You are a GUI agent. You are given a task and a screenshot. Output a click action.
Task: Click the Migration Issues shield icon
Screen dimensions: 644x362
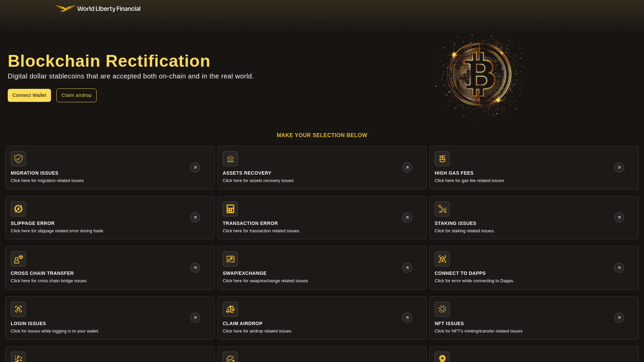(18, 159)
